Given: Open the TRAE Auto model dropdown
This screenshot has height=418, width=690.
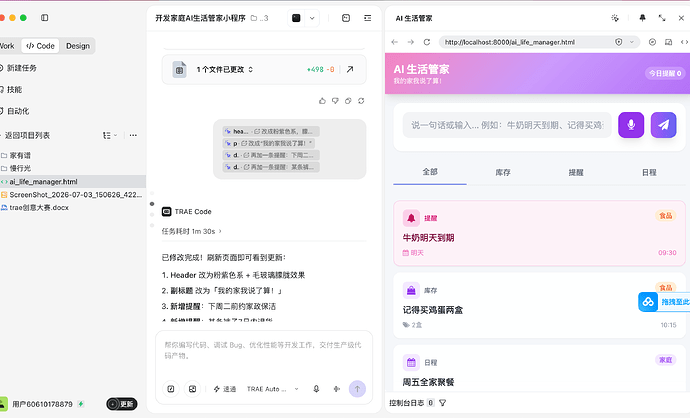Looking at the screenshot, I should point(273,389).
